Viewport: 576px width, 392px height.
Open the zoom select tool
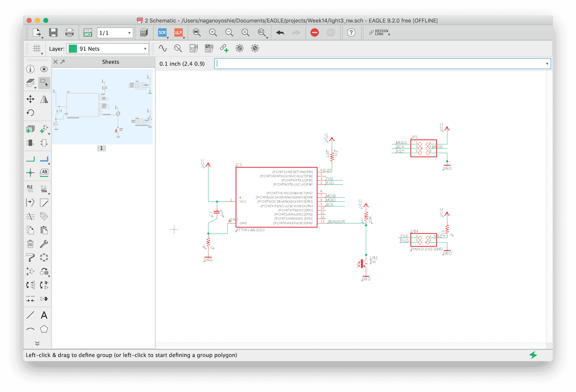pyautogui.click(x=262, y=32)
